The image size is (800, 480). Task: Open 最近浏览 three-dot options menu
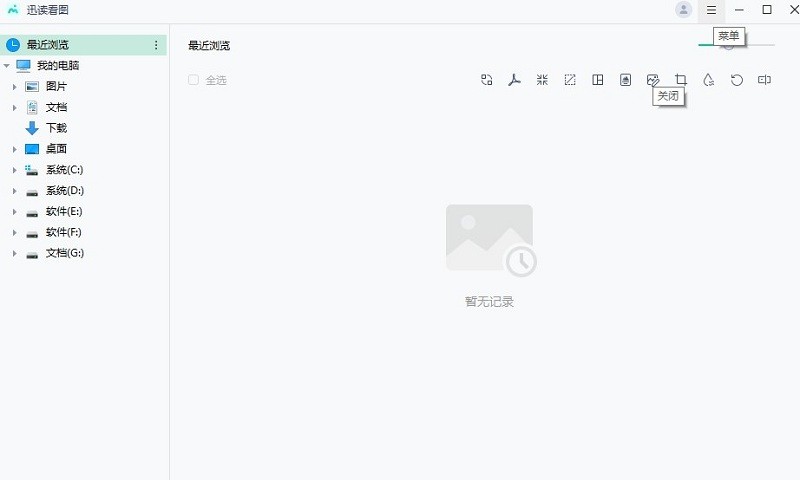(x=156, y=45)
